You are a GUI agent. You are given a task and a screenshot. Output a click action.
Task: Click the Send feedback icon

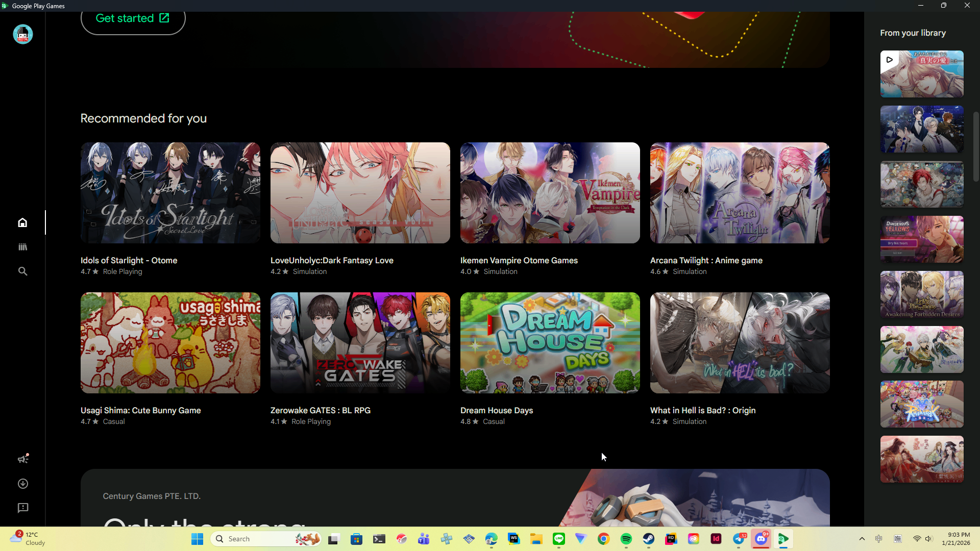[x=22, y=508]
